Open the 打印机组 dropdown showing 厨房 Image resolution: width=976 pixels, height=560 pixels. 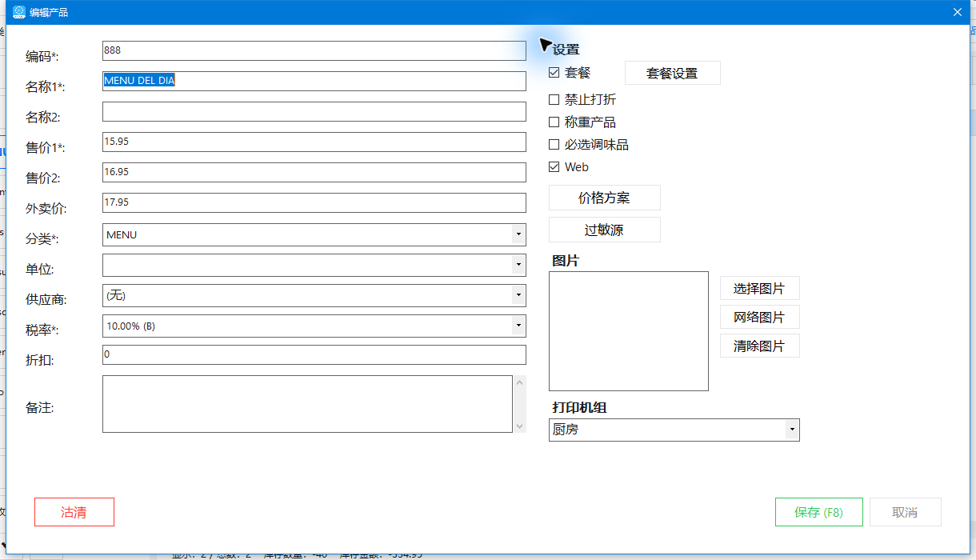pyautogui.click(x=792, y=430)
